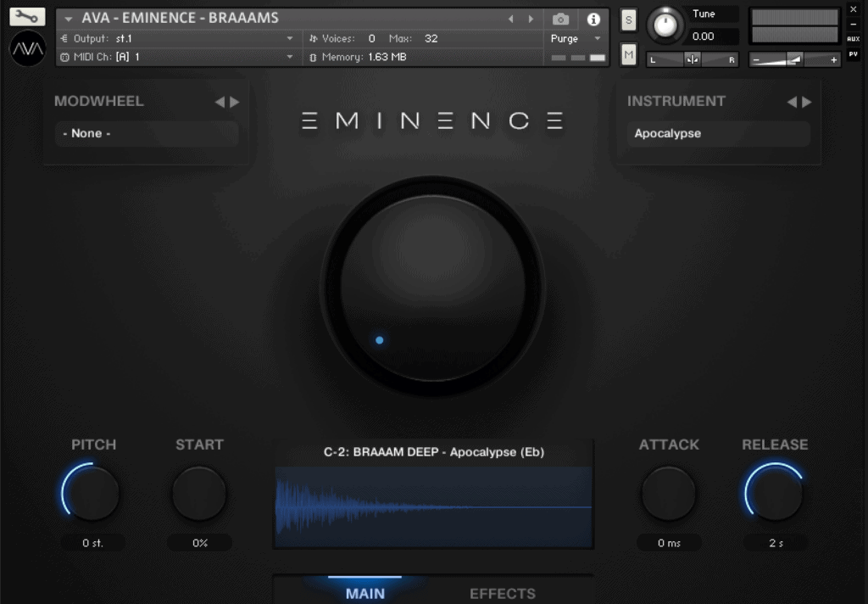Click the AVA logo icon
Viewport: 868px width, 604px height.
pyautogui.click(x=27, y=48)
